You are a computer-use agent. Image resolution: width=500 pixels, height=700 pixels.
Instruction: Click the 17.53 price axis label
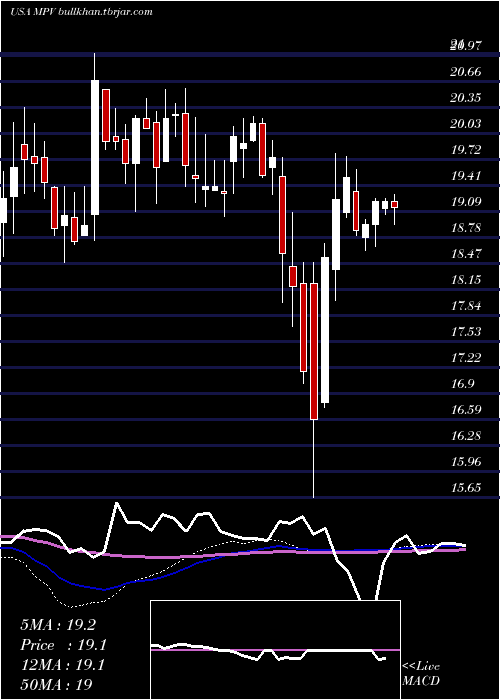(x=466, y=332)
